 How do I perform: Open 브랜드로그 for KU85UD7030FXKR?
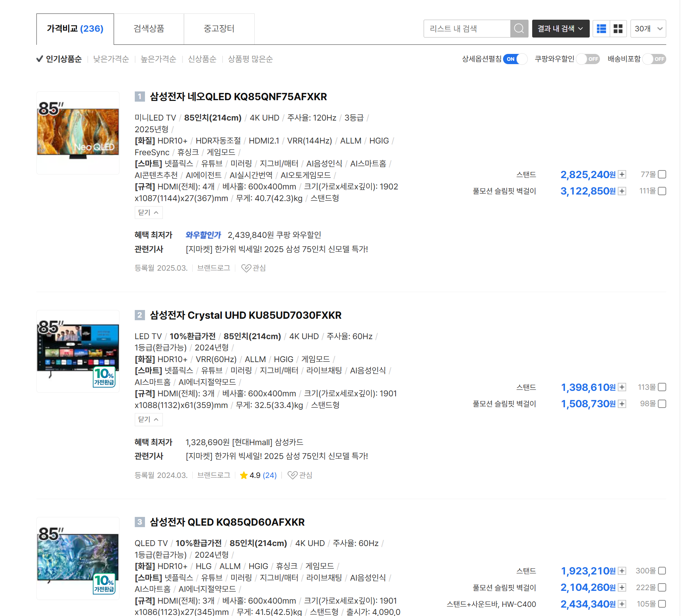[214, 475]
